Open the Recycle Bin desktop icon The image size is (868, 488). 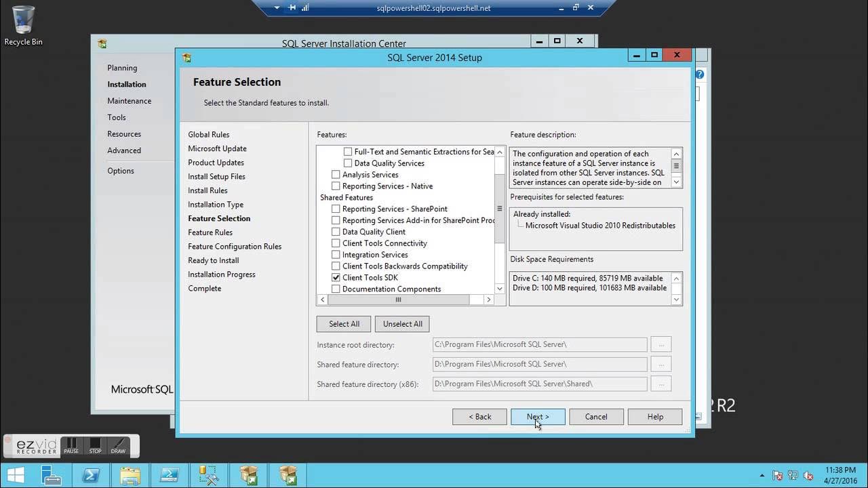pyautogui.click(x=23, y=26)
